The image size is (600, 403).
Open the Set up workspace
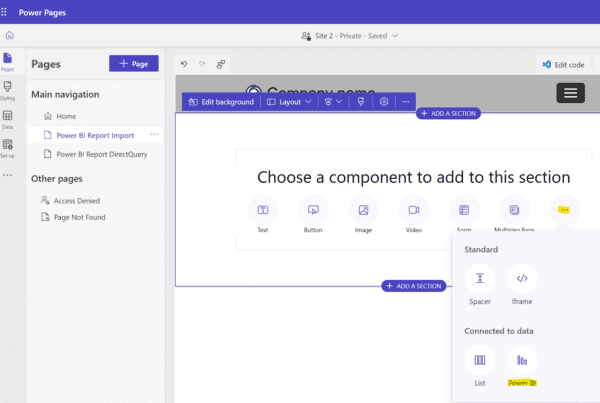click(x=8, y=149)
